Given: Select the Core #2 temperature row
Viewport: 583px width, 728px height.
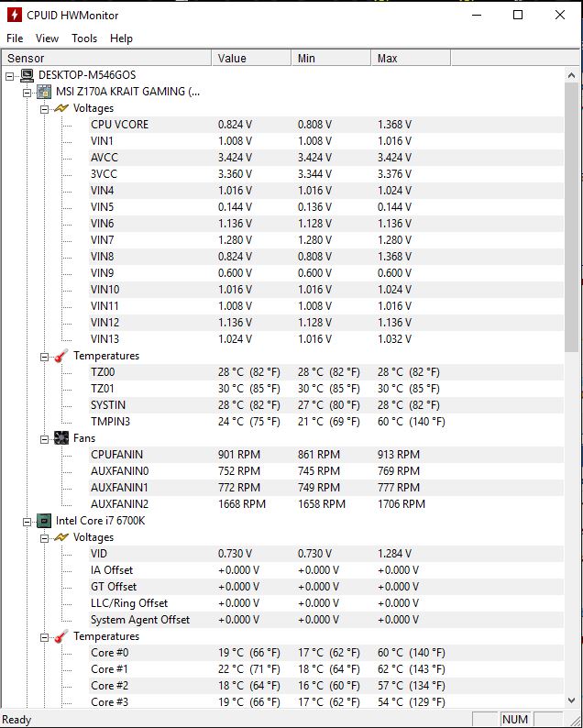Looking at the screenshot, I should tap(326, 686).
